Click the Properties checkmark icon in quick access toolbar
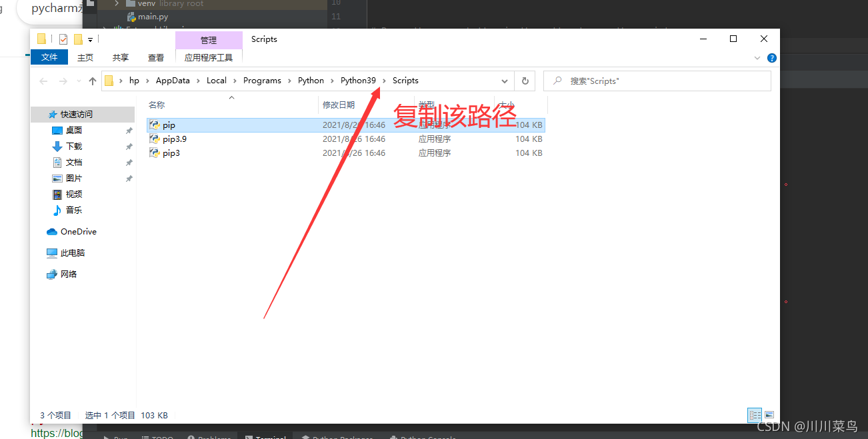Viewport: 868px width, 439px height. point(63,39)
